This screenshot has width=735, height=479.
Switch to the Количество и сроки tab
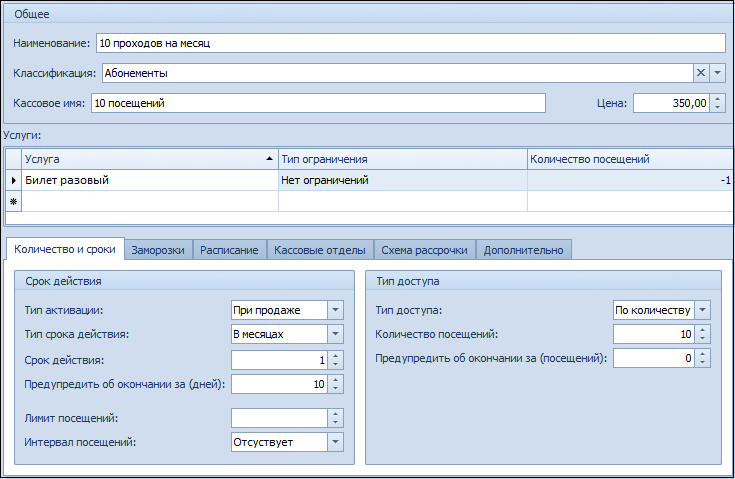click(65, 249)
